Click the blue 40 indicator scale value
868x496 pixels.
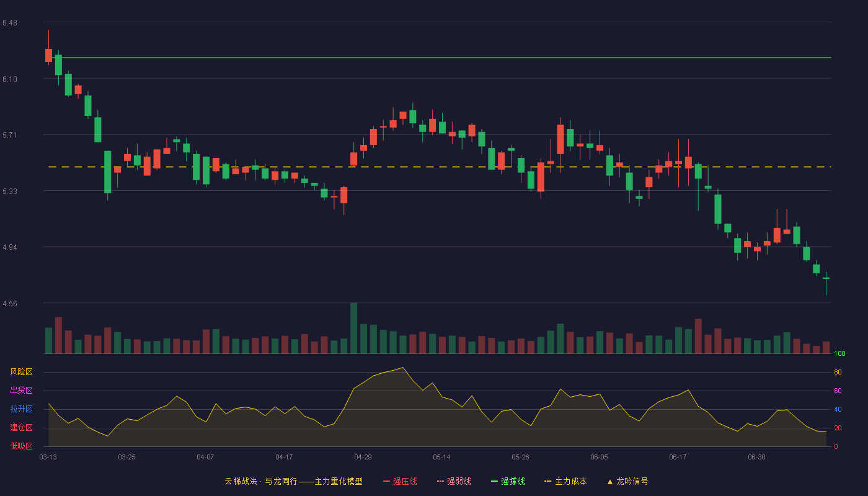(x=838, y=410)
